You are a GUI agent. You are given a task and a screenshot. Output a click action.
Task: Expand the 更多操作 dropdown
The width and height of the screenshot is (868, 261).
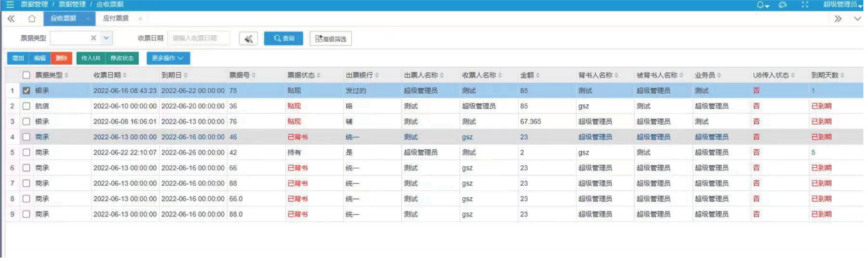[168, 59]
